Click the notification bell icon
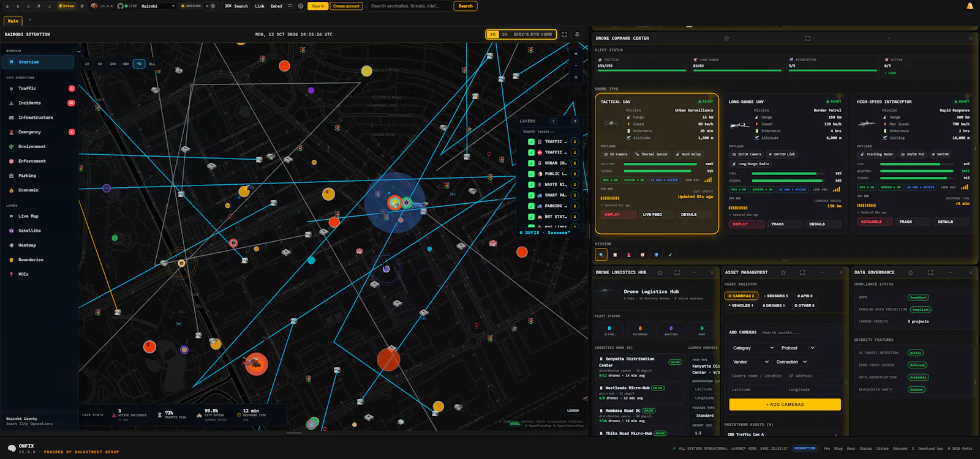Image resolution: width=980 pixels, height=459 pixels. click(970, 6)
